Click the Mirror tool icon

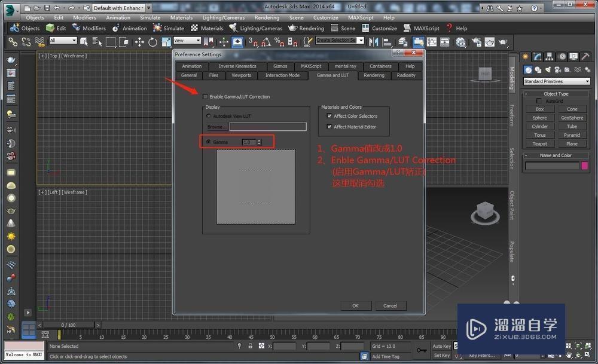(x=374, y=42)
